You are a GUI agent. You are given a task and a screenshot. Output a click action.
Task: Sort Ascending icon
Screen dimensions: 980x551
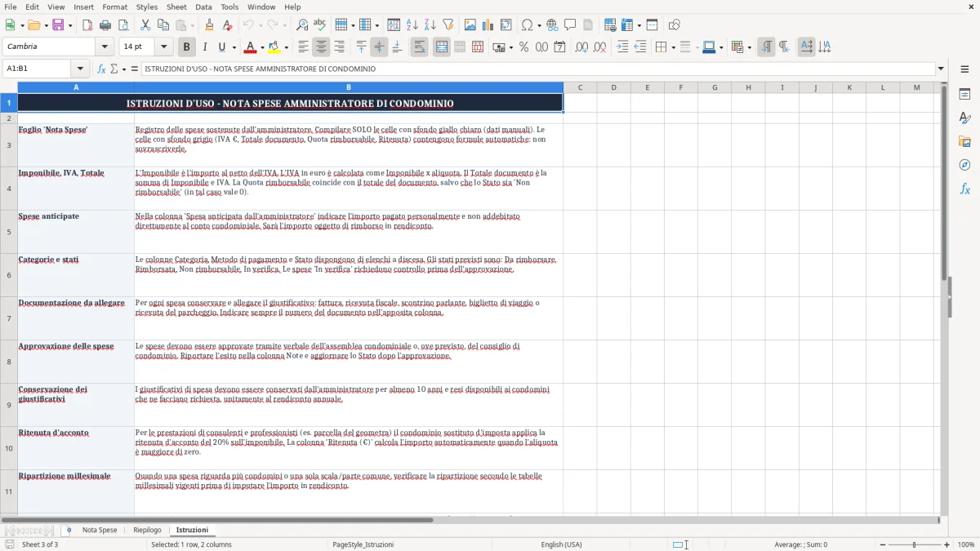412,25
